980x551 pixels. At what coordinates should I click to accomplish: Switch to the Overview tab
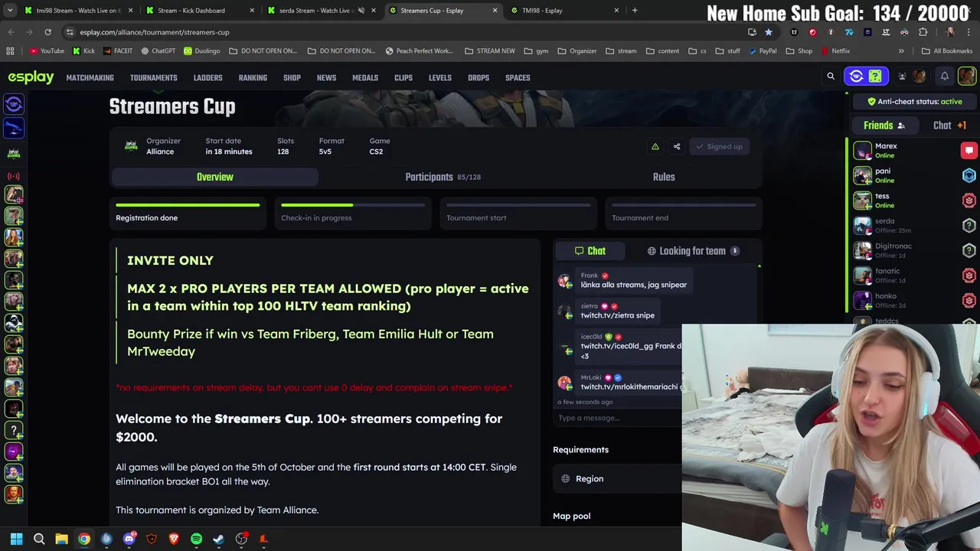coord(214,177)
